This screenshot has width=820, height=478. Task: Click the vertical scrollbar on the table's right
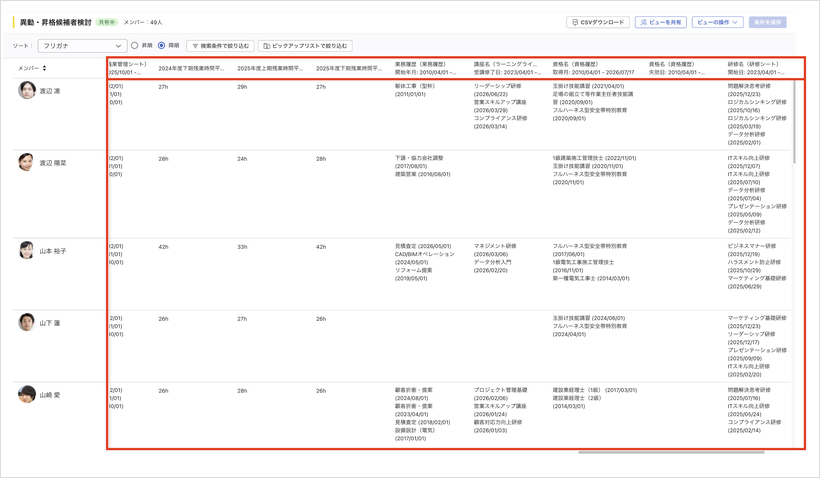tap(794, 121)
